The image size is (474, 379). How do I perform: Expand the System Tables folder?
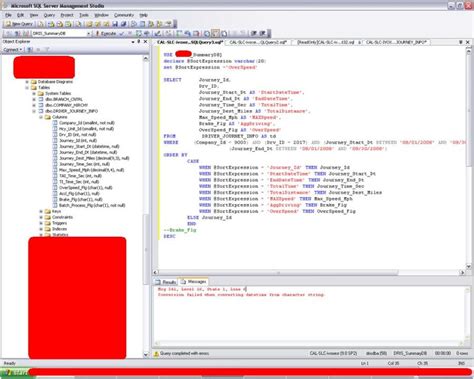tap(34, 93)
